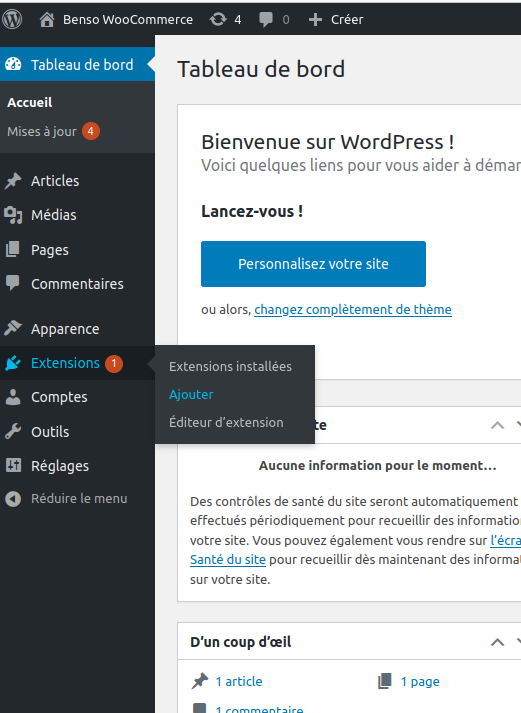The image size is (521, 713).
Task: Click the D'un coup d'œil heading
Action: coord(240,642)
